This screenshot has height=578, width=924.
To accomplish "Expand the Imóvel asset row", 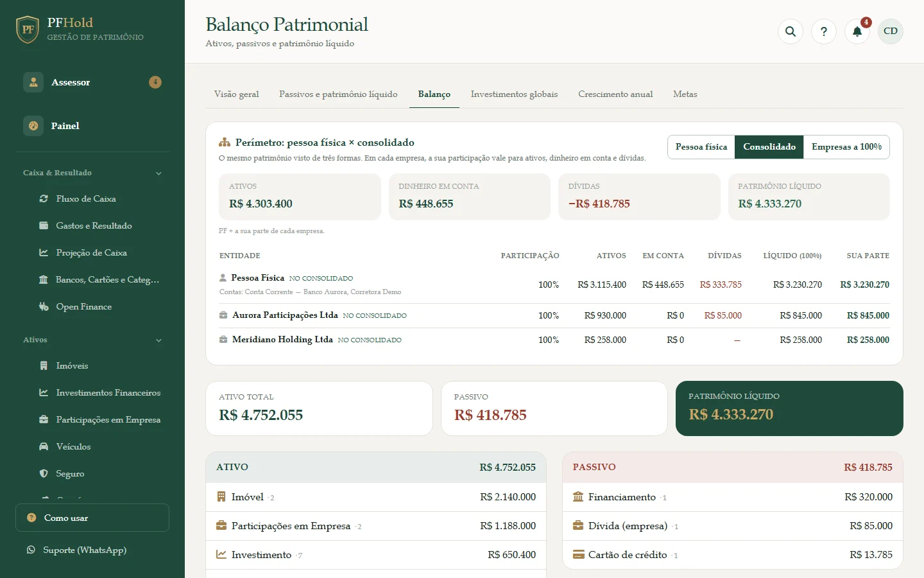I will (376, 497).
